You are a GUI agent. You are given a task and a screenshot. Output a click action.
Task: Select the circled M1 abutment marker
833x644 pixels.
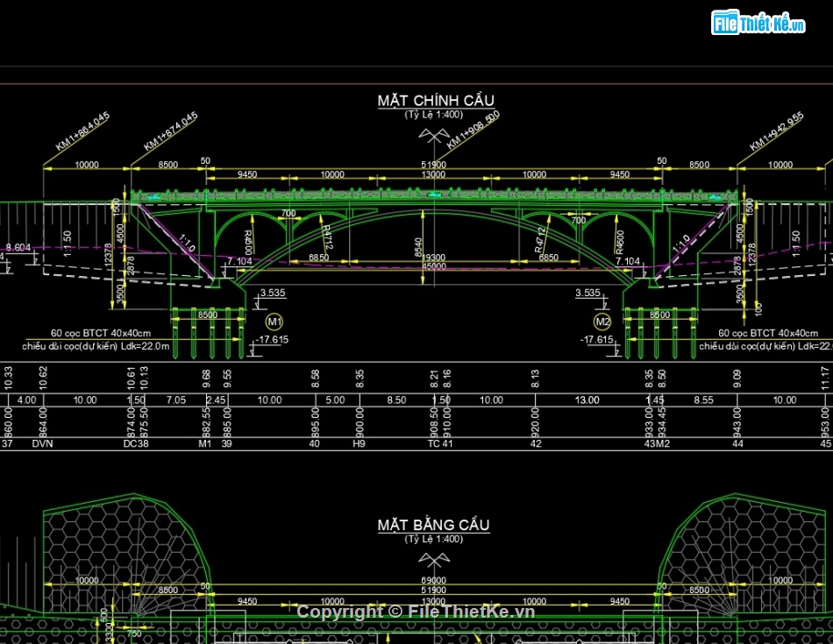tap(274, 320)
